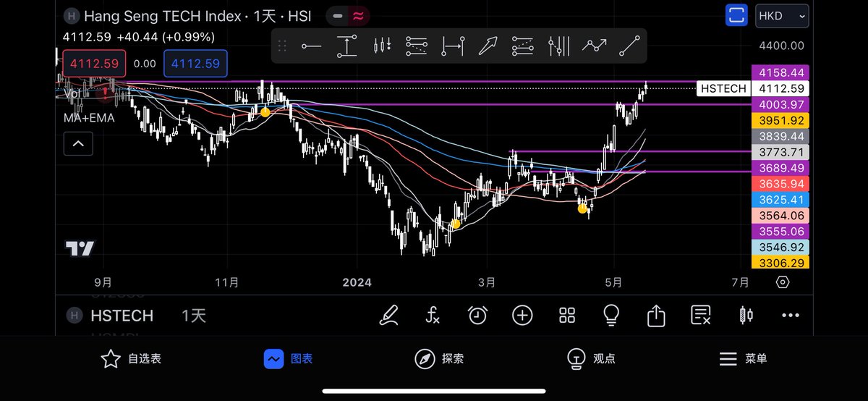Tap the blue fullscreen toggle icon
This screenshot has width=868, height=401.
click(x=736, y=15)
